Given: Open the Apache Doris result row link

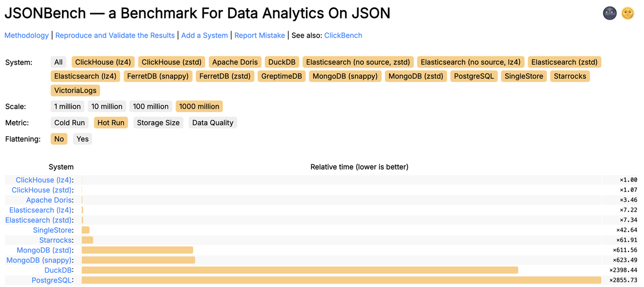Looking at the screenshot, I should [49, 200].
